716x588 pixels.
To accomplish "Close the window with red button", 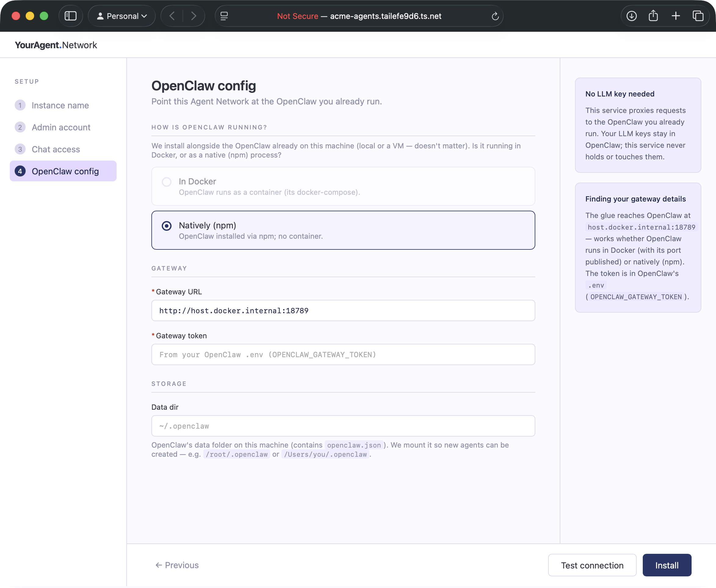I will click(16, 16).
